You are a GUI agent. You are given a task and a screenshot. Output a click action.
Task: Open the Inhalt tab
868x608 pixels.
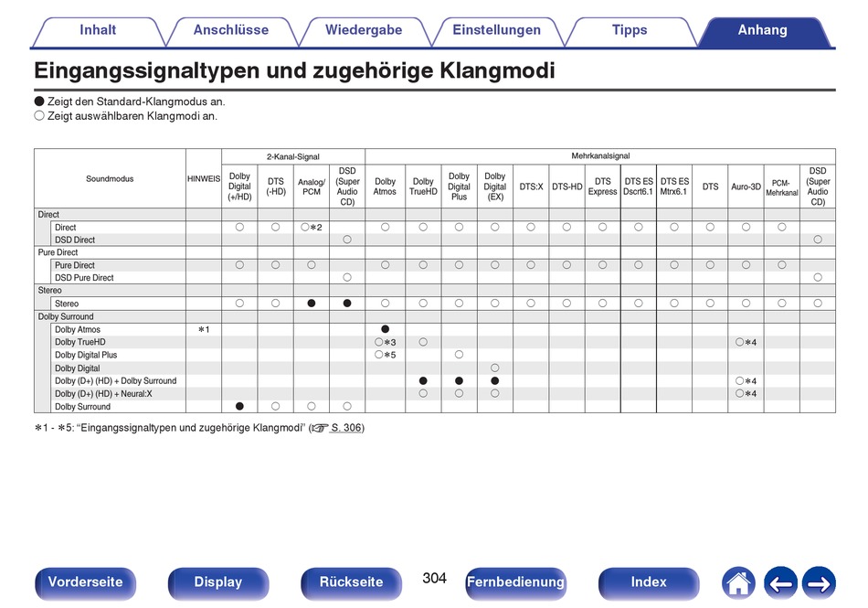(98, 30)
